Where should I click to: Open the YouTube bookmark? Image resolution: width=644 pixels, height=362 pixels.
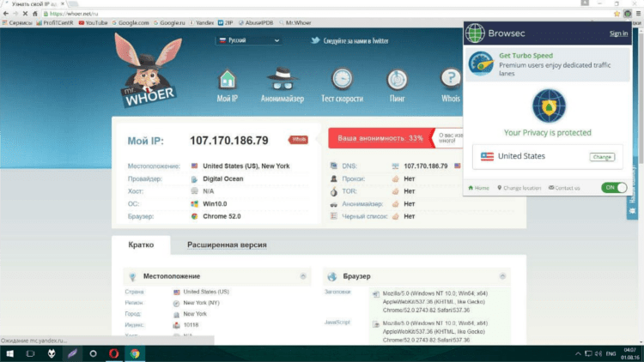[94, 22]
